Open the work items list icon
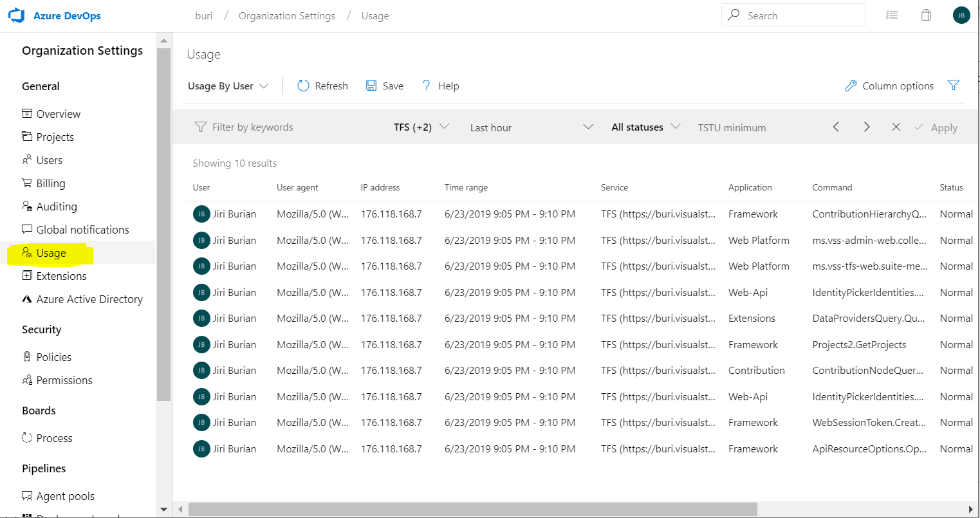The height and width of the screenshot is (518, 980). pyautogui.click(x=892, y=15)
